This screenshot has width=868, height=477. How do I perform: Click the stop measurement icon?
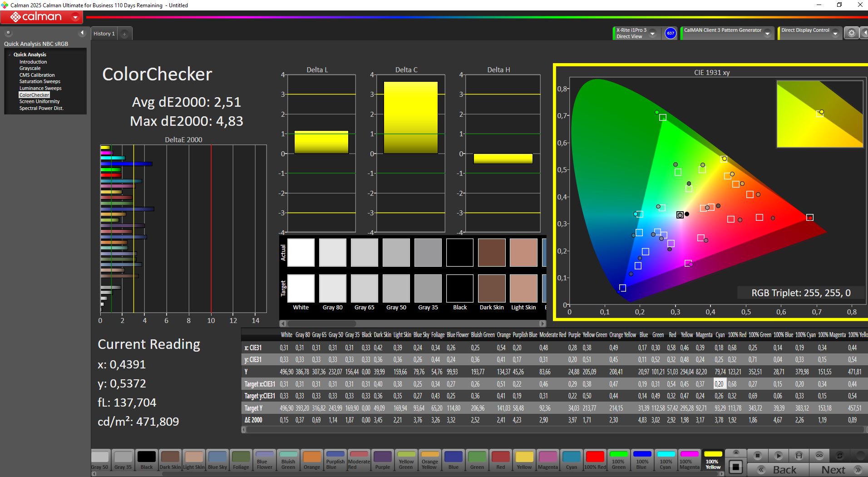coord(757,455)
